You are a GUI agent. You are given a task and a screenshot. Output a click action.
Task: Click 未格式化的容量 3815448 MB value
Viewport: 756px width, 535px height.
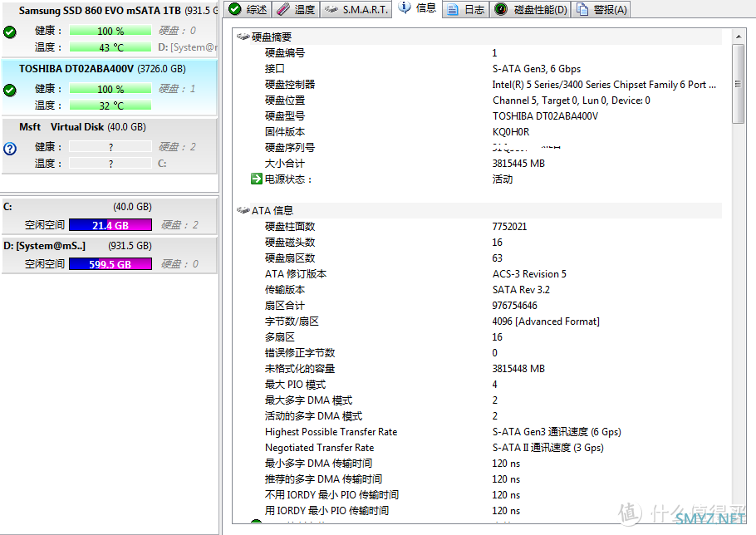518,368
